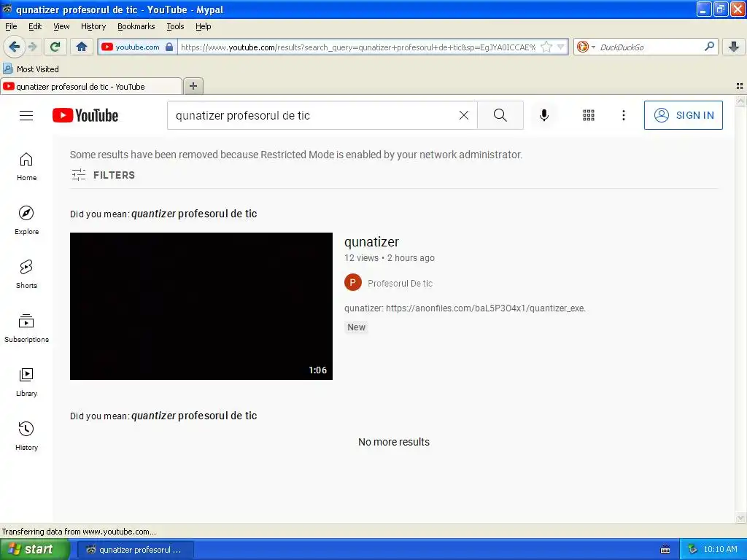Go back using the browser back arrow
Screen dimensions: 747x560
14,47
